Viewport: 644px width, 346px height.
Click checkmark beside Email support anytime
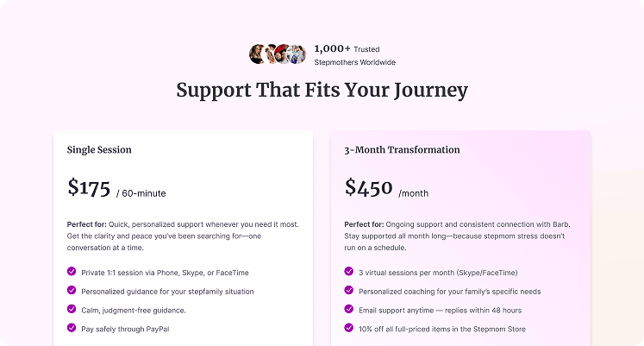tap(349, 309)
